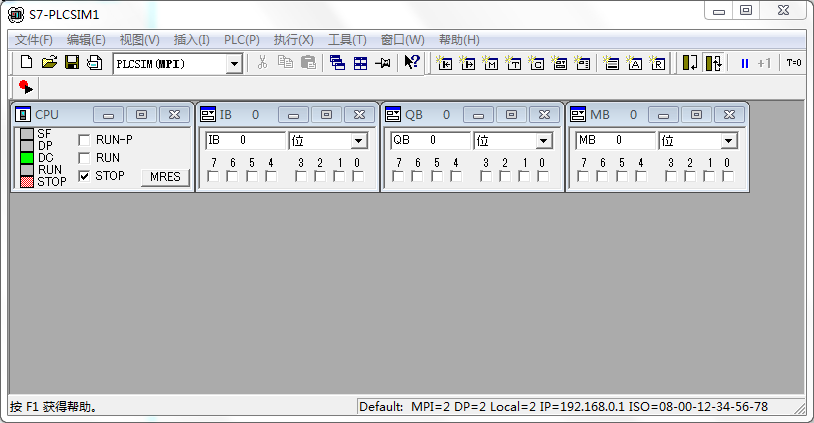The image size is (814, 423).
Task: Click the MRES memory reset button
Action: pyautogui.click(x=165, y=177)
